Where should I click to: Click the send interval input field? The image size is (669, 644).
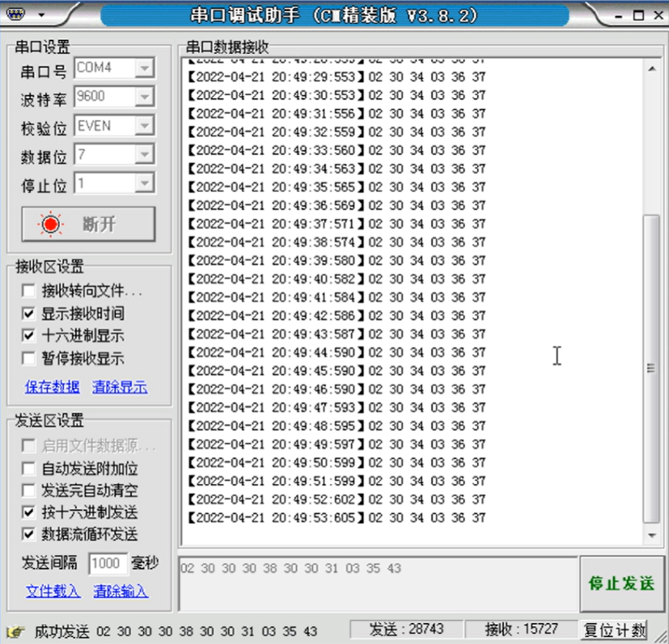click(x=106, y=564)
